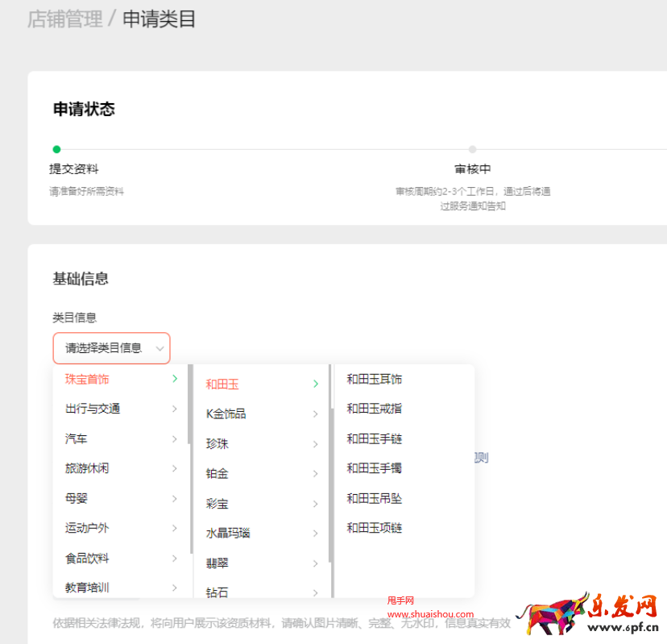Screen dimensions: 667x644
Task: Expand the 珍珠 subcategory submenu
Action: pos(314,443)
